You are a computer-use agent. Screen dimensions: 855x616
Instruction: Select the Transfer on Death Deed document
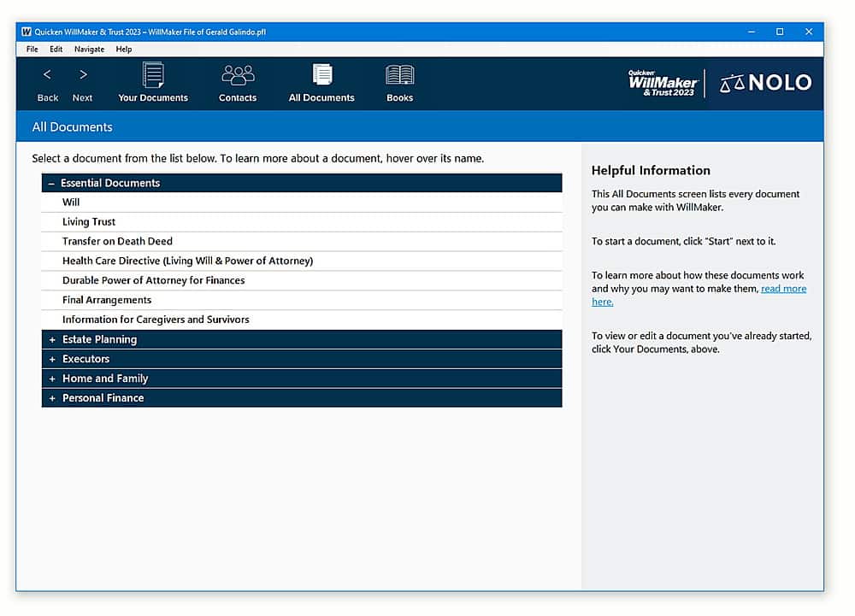coord(302,242)
